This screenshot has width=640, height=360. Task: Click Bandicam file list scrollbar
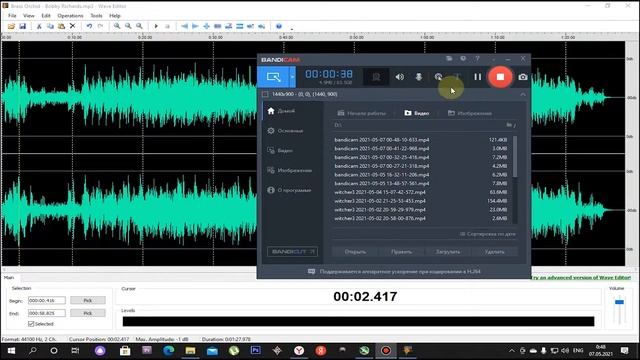(515, 157)
